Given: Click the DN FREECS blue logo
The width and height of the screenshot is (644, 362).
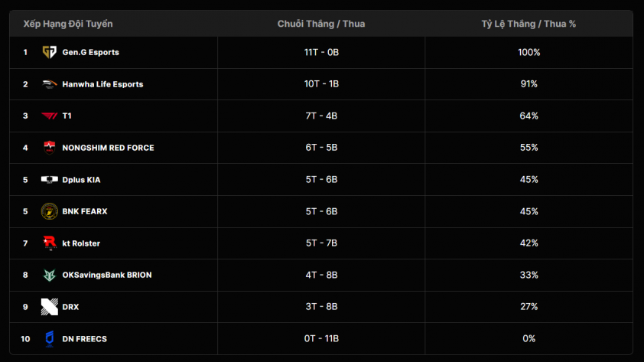Looking at the screenshot, I should [49, 339].
